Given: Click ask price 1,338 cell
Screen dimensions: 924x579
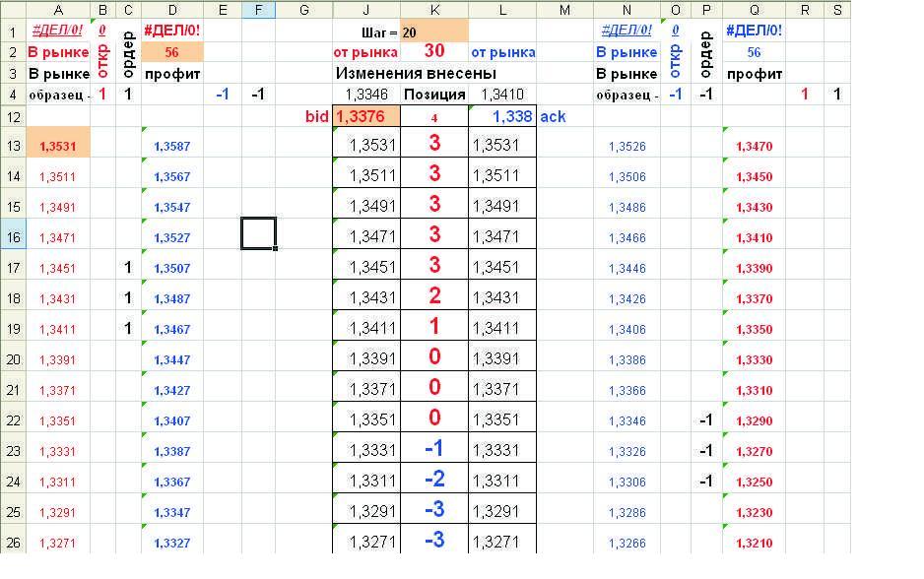Looking at the screenshot, I should point(502,116).
